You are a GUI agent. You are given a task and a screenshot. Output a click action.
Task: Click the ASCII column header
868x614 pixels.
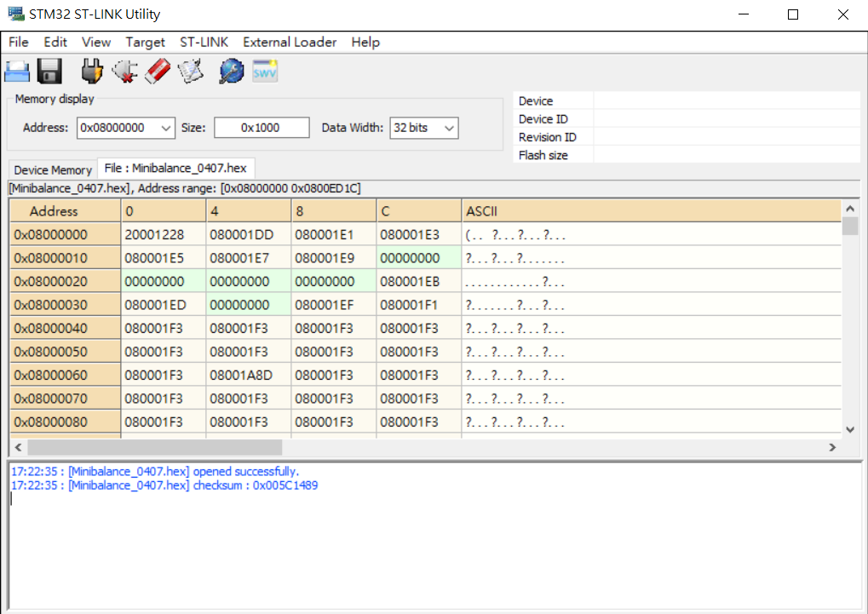(652, 211)
